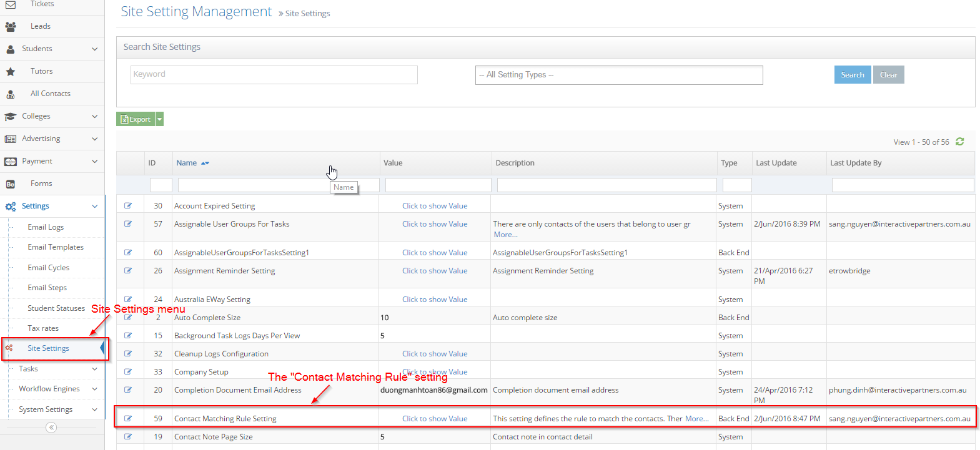Show value for Australia EWay Setting
This screenshot has width=980, height=450.
(x=435, y=300)
